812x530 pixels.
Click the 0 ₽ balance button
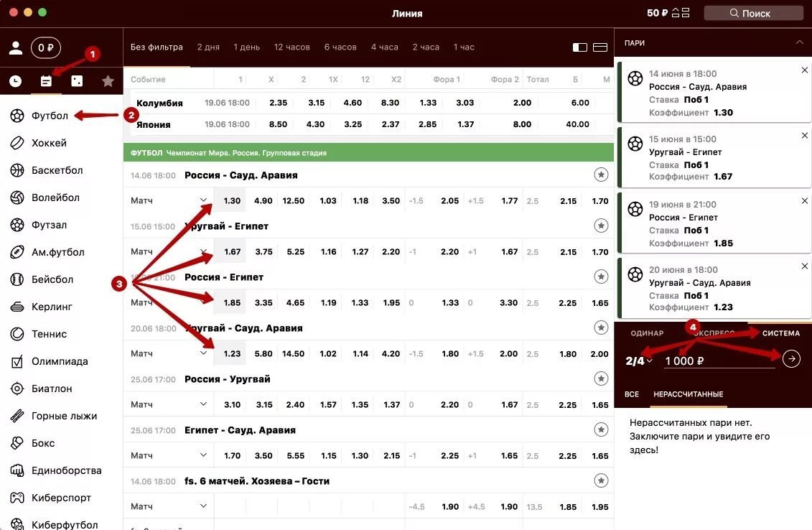point(45,48)
